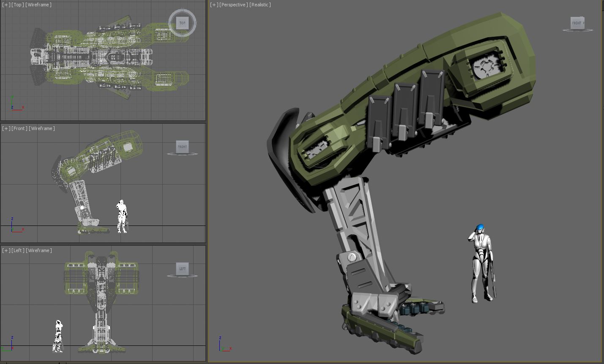Screen dimensions: 604x364
Task: Click the Front view label in its viewport
Action: pyautogui.click(x=19, y=128)
